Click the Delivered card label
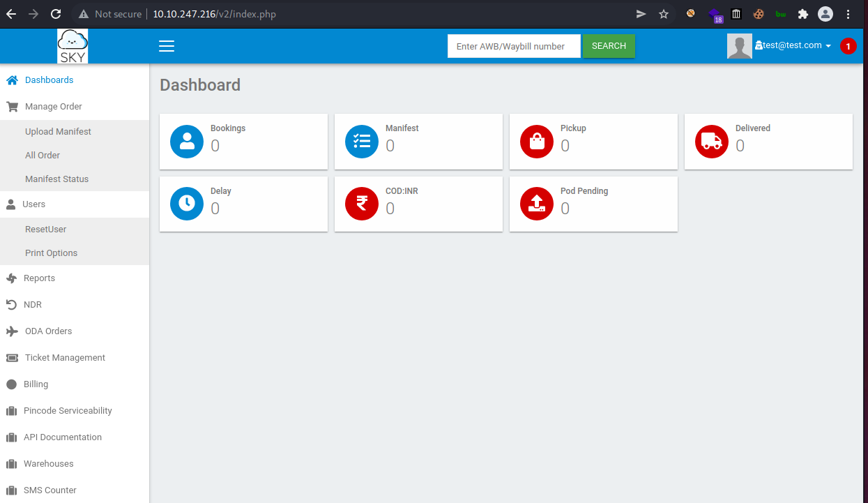This screenshot has height=503, width=868. [753, 128]
